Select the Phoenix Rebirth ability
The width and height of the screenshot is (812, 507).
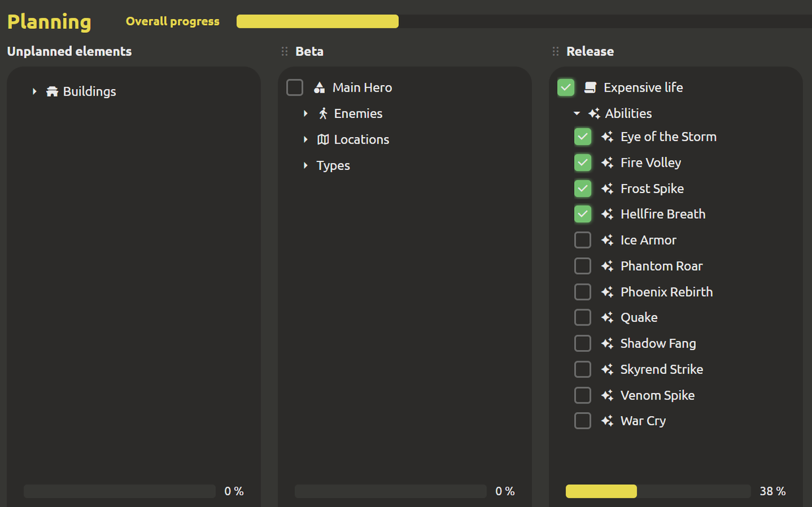point(666,292)
